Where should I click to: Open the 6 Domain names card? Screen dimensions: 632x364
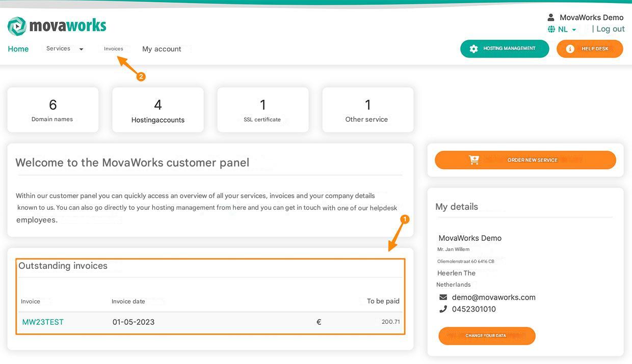click(x=52, y=110)
